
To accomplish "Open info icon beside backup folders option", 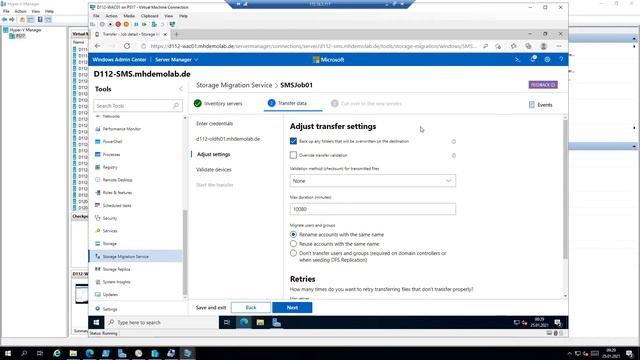I will [x=453, y=142].
